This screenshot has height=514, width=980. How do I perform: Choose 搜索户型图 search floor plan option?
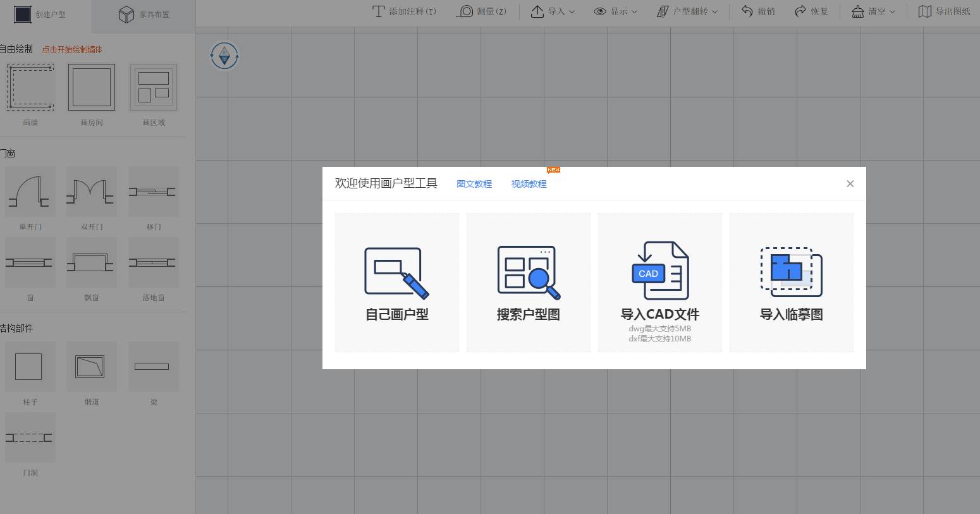pos(529,283)
